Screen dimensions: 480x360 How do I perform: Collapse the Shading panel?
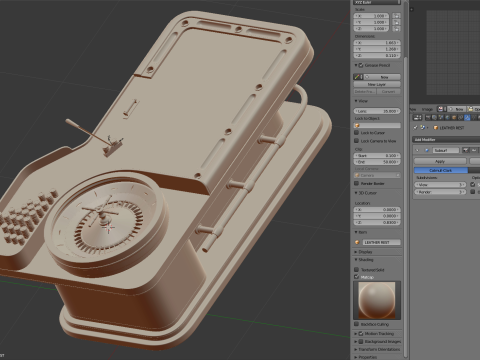point(356,260)
